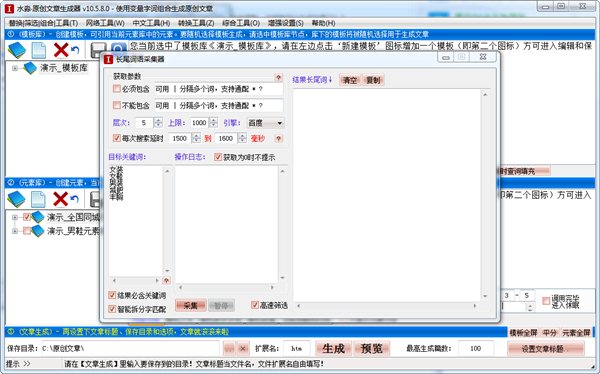The image size is (600, 374).
Task: Click new template page icon in template toolbar
Action: (39, 50)
